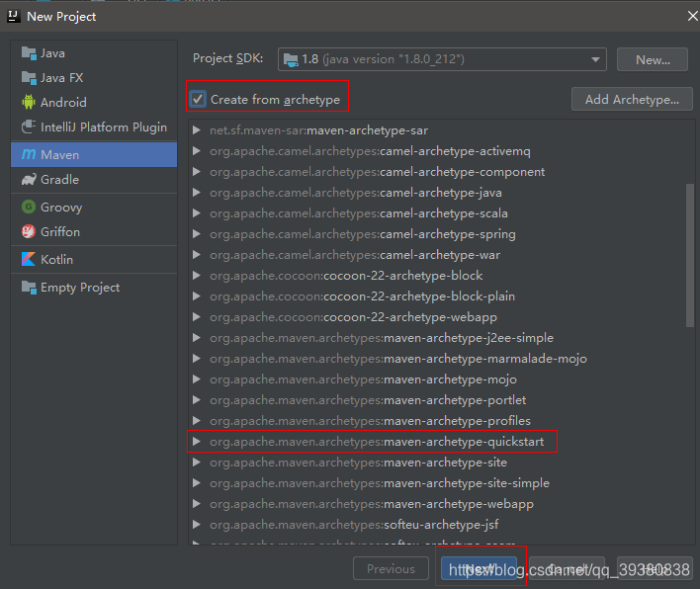Click the Previous button

(391, 568)
